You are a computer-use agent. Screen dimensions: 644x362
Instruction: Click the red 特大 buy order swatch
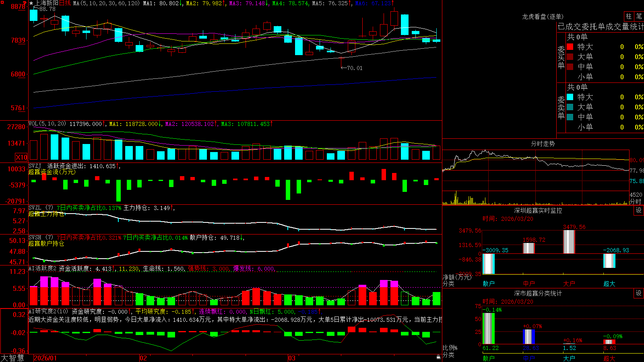tap(570, 47)
